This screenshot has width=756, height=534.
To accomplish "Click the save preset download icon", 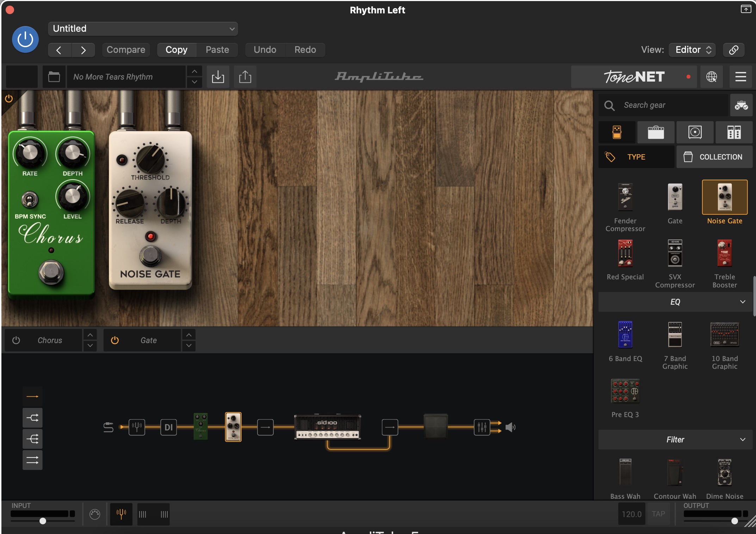I will coord(218,76).
